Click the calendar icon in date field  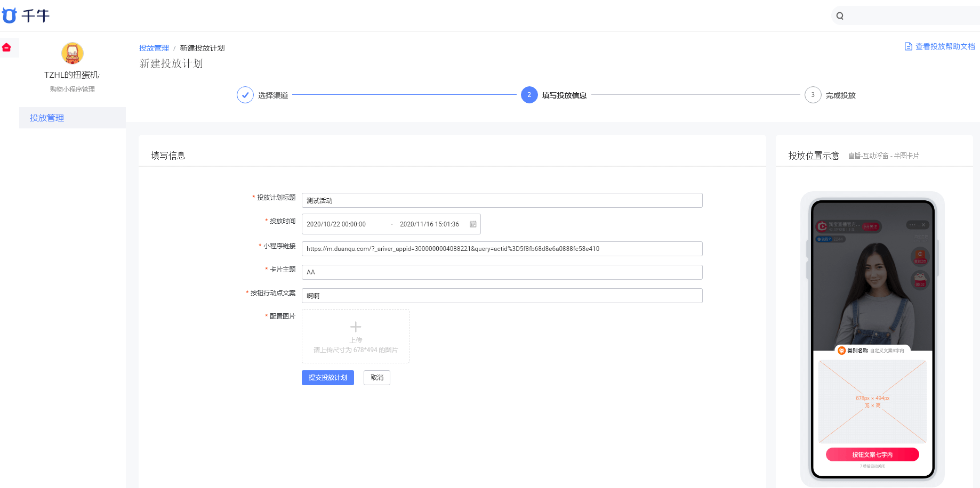point(473,224)
